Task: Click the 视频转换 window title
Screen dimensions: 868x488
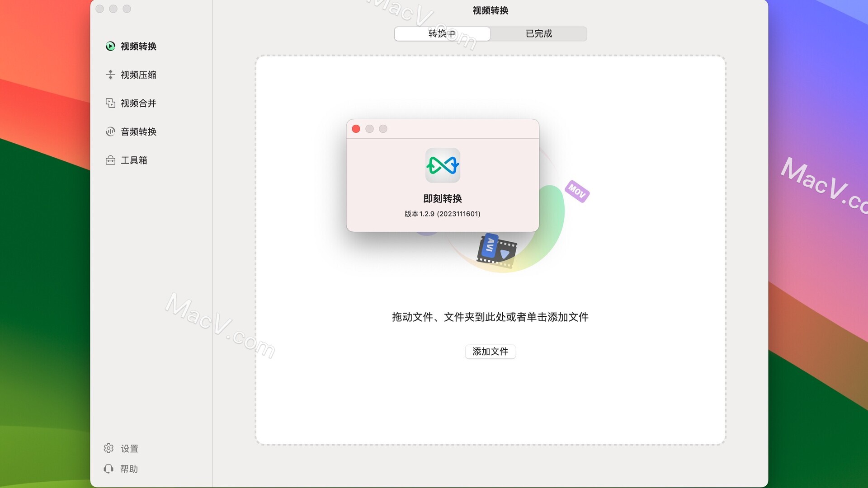Action: (491, 10)
